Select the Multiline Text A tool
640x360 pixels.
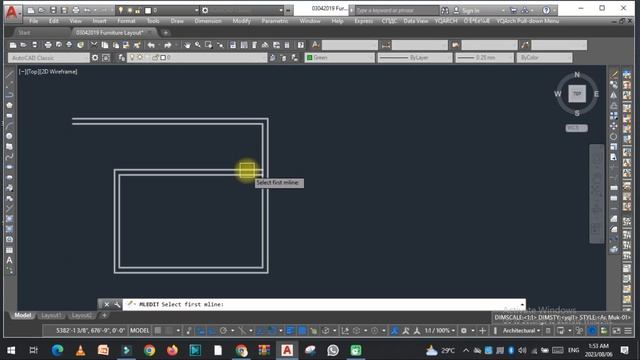pos(9,260)
